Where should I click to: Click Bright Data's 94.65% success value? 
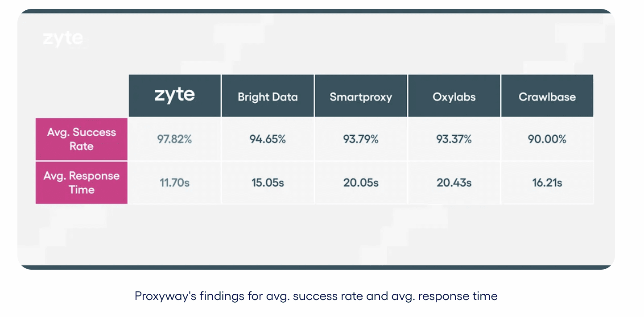click(x=268, y=139)
